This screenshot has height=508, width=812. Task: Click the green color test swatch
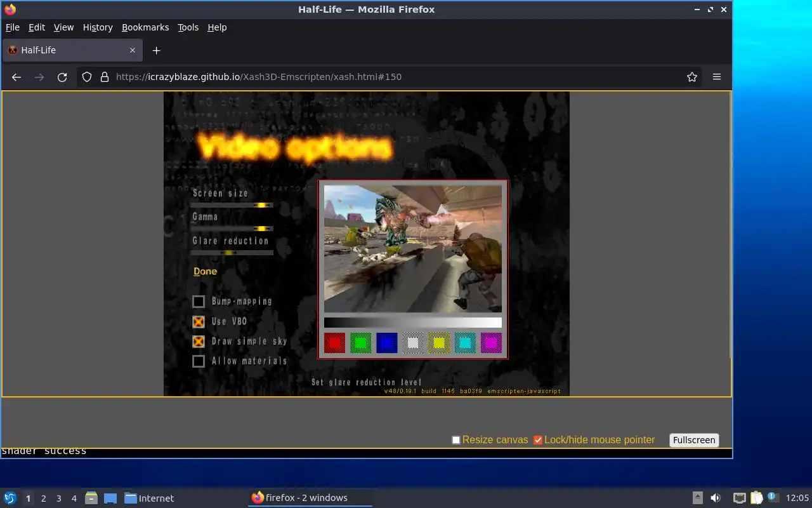360,343
